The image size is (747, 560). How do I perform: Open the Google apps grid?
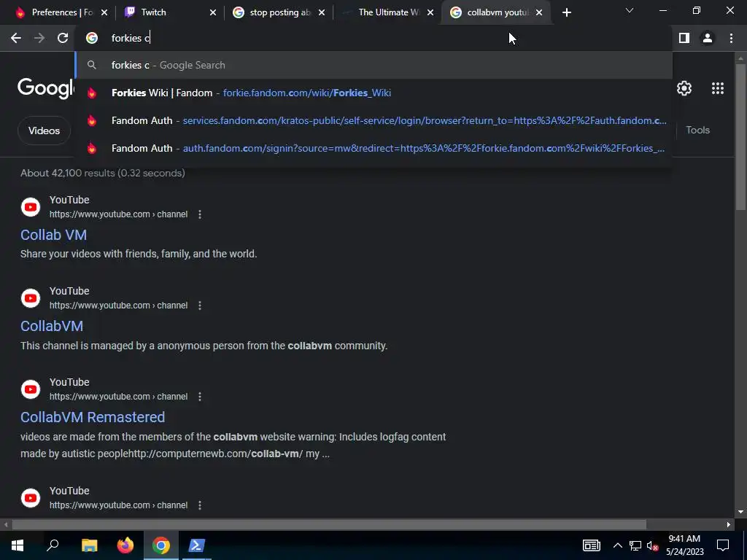coord(718,88)
